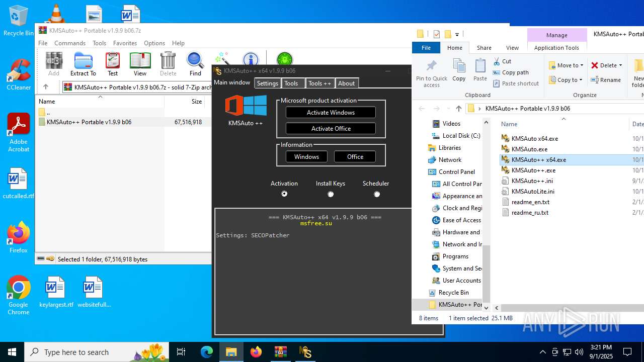The image size is (644, 362).
Task: Open the keylargest.rtf desktop file
Action: [56, 292]
